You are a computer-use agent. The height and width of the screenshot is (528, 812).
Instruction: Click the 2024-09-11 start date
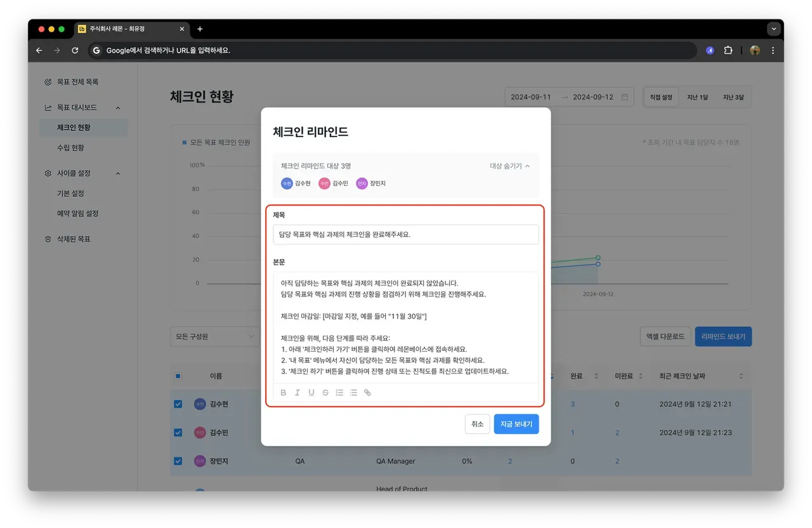coord(531,97)
